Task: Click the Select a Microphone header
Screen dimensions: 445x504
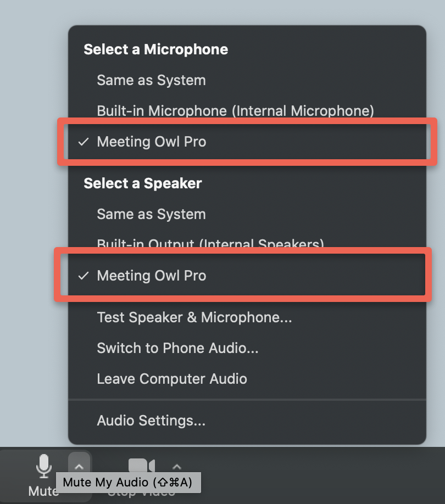Action: pos(155,49)
